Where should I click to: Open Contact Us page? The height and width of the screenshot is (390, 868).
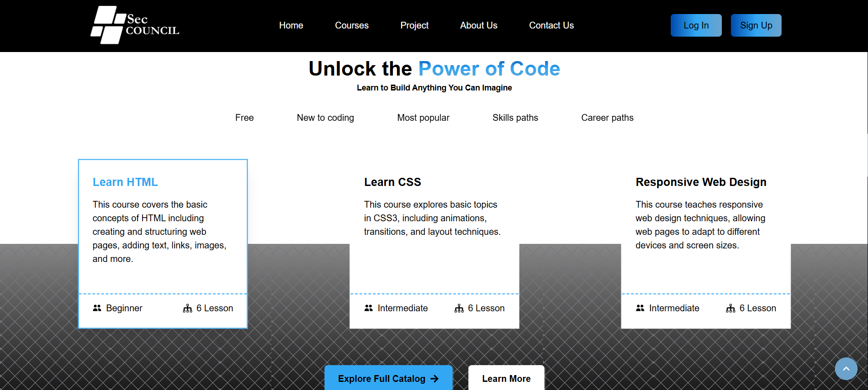pos(551,25)
